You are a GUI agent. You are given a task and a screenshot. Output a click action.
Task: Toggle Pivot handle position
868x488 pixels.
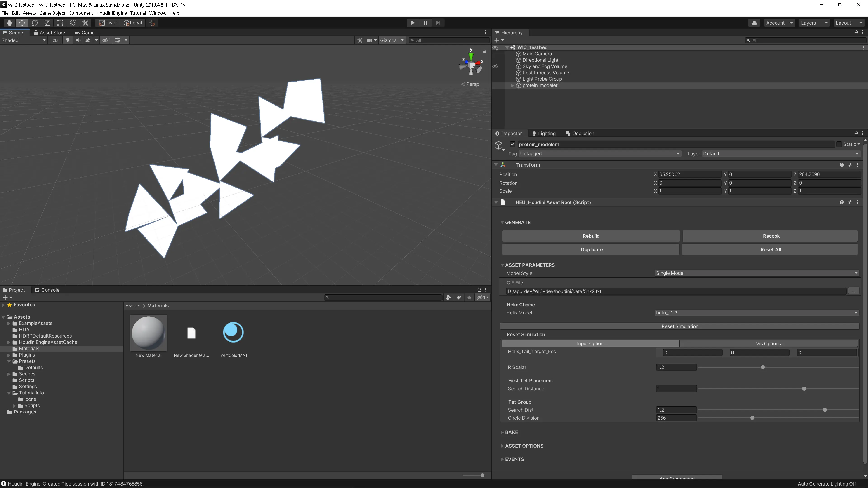coord(108,23)
